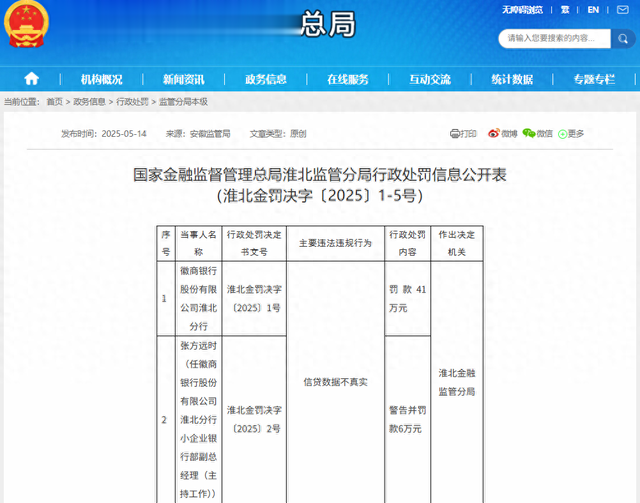The width and height of the screenshot is (640, 503).
Task: Click table header 序号
Action: 166,243
